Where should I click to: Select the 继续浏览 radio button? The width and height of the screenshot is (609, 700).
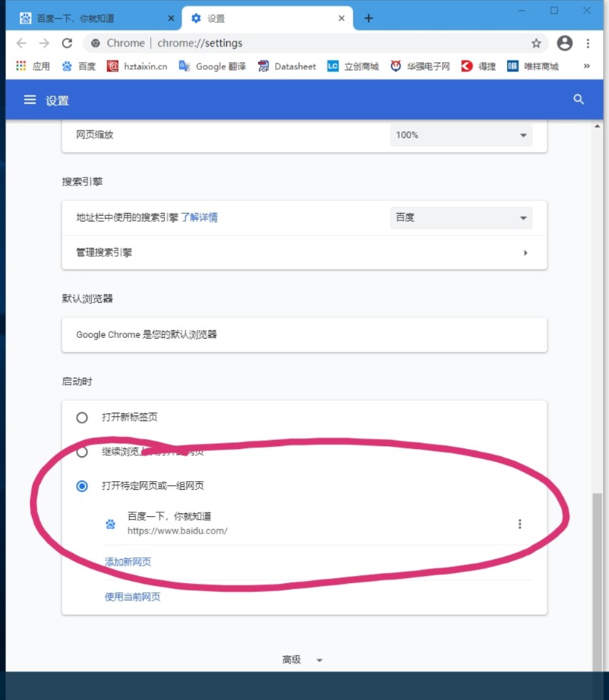82,452
